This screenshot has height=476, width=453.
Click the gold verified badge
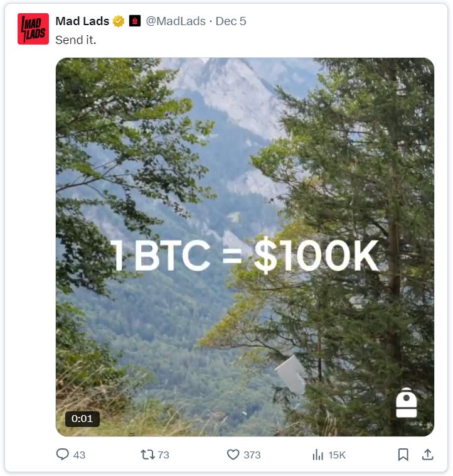pyautogui.click(x=118, y=21)
